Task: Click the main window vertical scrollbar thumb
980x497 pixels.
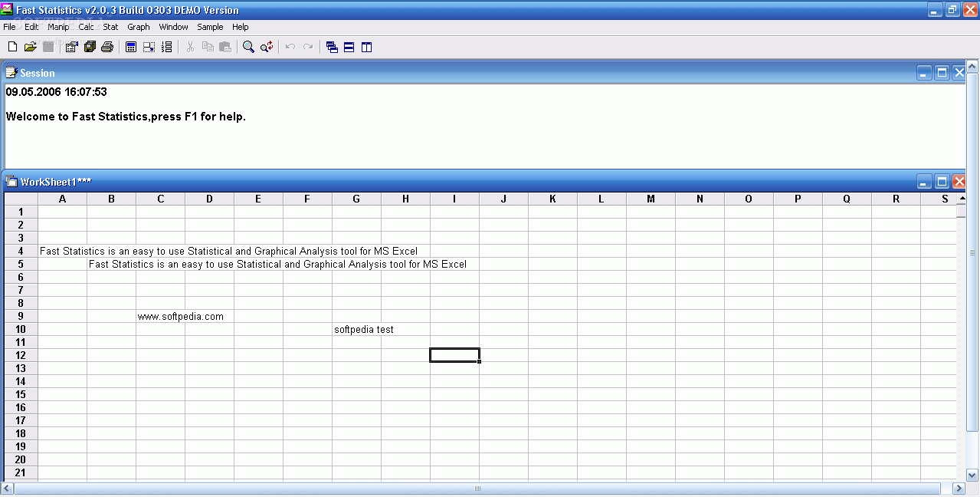Action: pos(973,253)
